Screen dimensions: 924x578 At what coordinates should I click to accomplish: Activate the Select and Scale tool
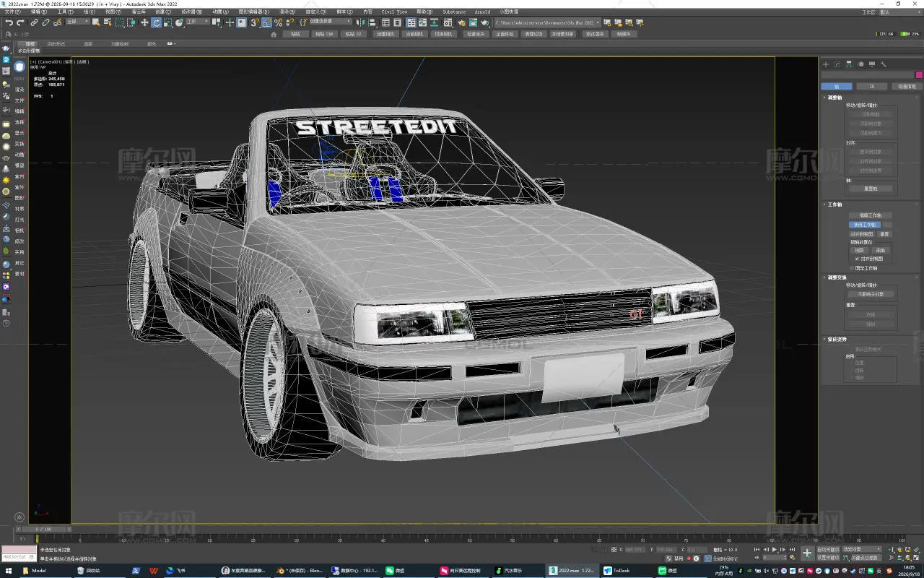pyautogui.click(x=167, y=22)
